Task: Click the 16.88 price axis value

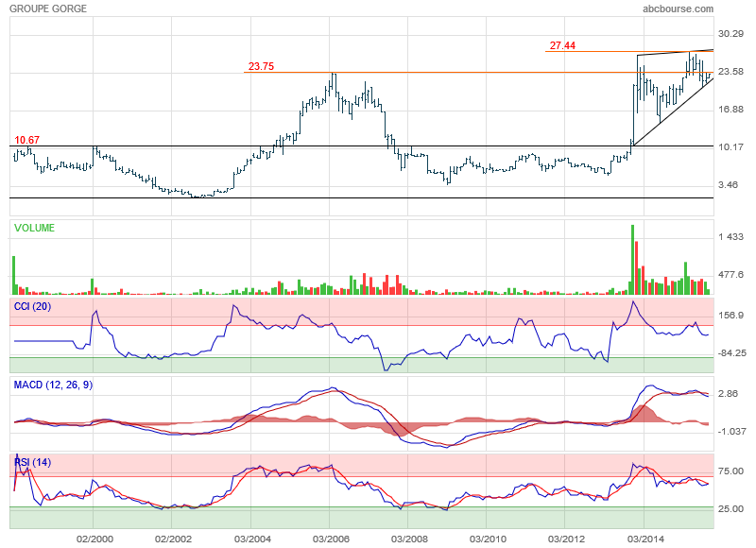Action: pyautogui.click(x=730, y=110)
